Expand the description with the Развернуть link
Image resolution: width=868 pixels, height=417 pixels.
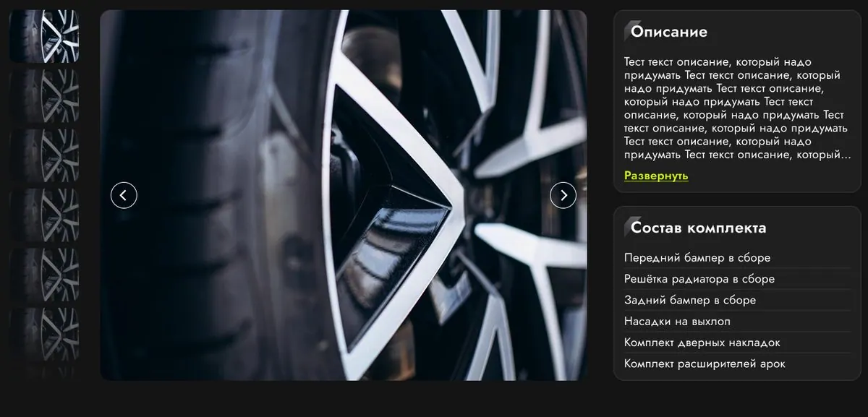[x=656, y=176]
